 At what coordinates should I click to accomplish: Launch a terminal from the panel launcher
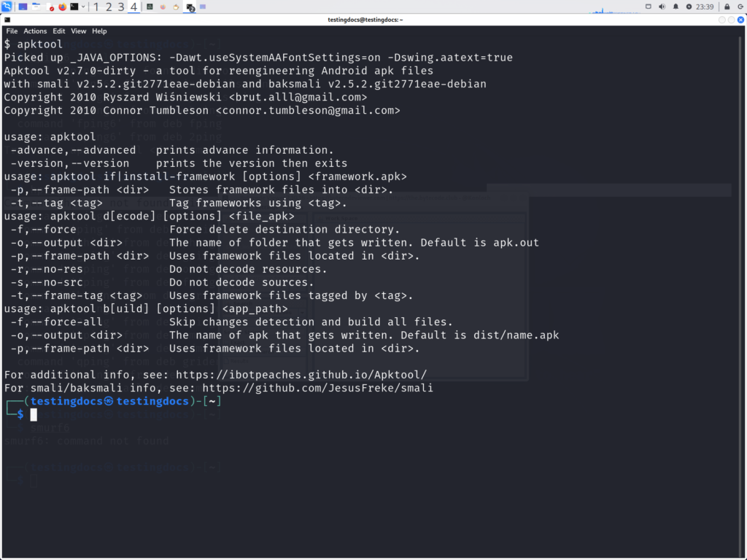(x=74, y=6)
